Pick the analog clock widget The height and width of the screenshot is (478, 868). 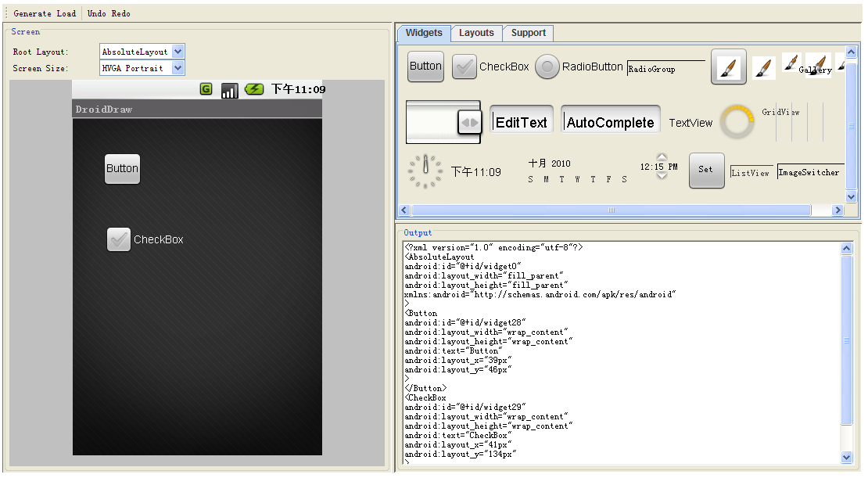pos(425,171)
